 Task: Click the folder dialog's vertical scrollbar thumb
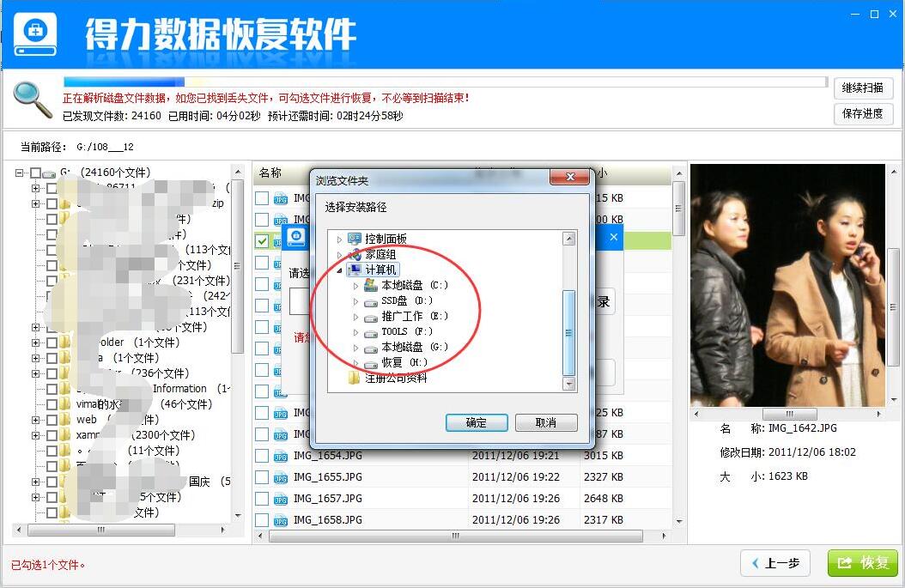568,333
